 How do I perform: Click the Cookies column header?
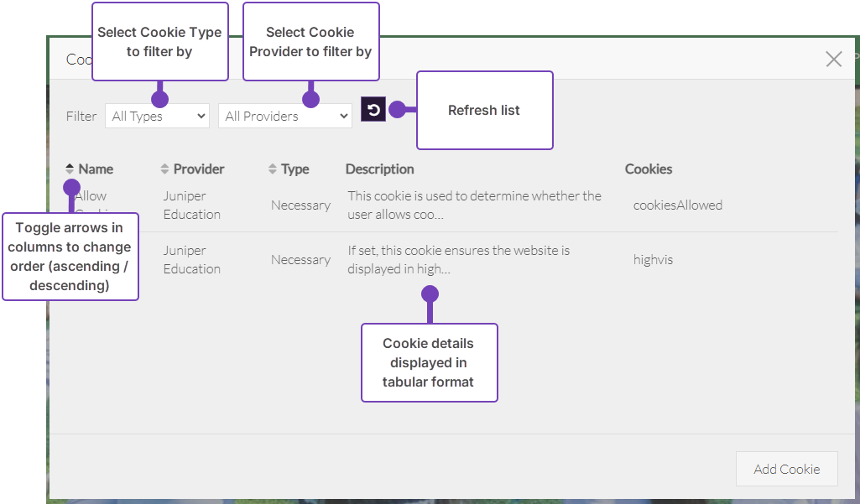[649, 169]
